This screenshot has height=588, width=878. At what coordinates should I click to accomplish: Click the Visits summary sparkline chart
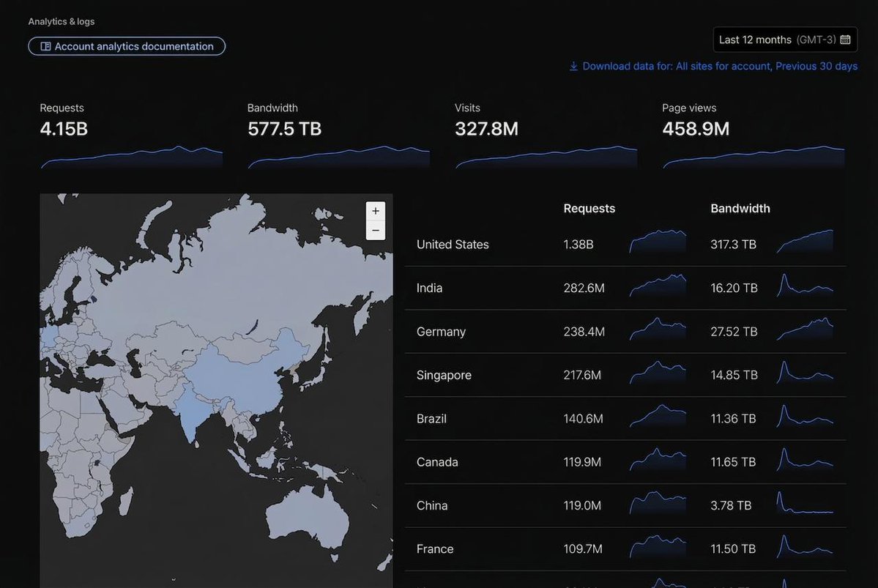click(x=546, y=157)
